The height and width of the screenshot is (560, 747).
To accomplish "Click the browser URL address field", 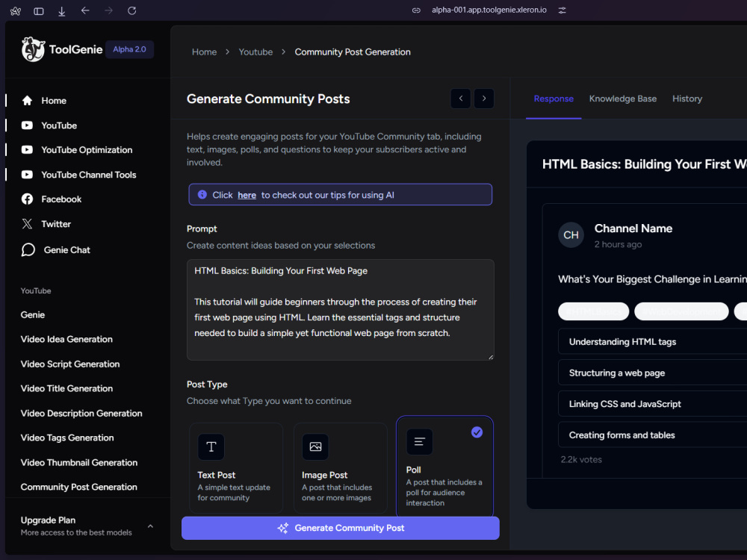I will point(489,10).
